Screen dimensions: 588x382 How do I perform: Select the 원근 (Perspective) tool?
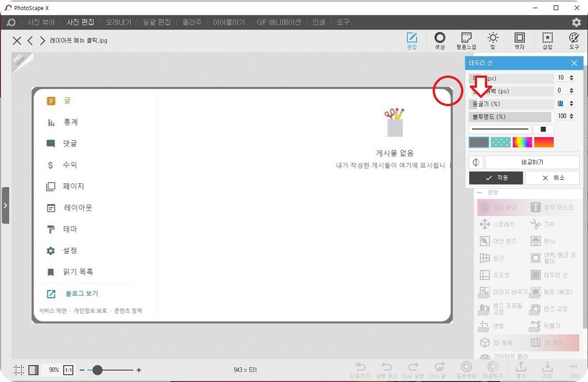pyautogui.click(x=492, y=258)
